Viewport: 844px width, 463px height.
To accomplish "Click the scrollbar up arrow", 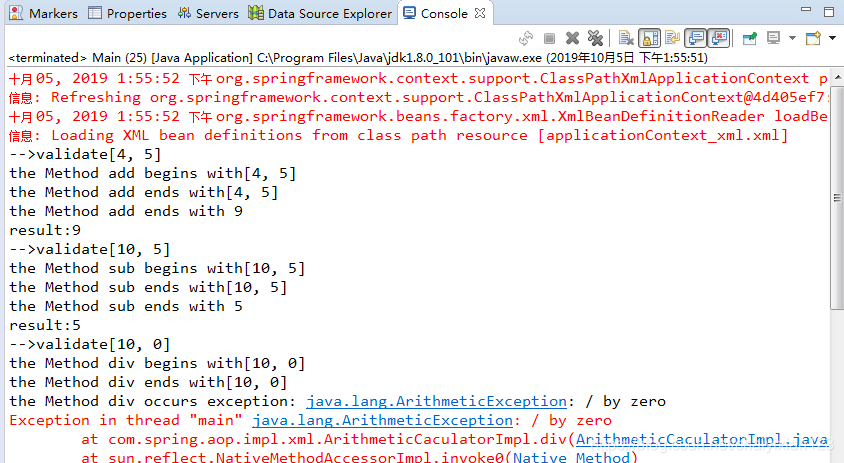I will 838,77.
